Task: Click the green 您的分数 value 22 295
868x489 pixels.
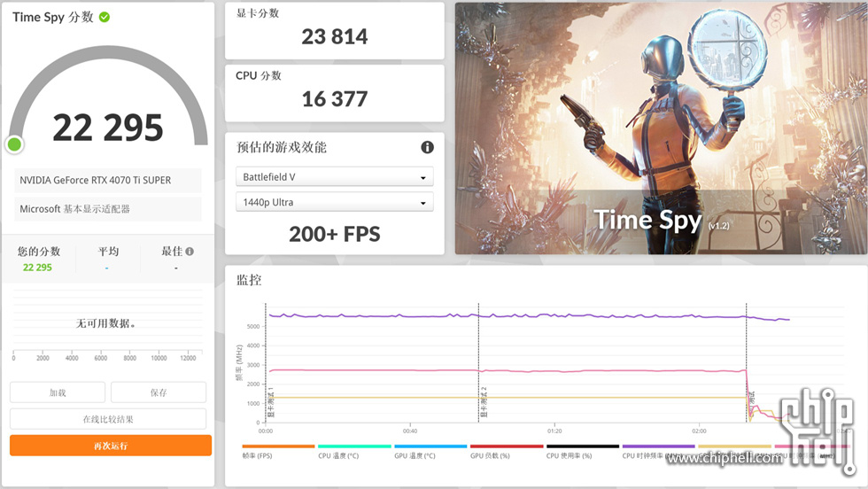Action: [x=37, y=268]
